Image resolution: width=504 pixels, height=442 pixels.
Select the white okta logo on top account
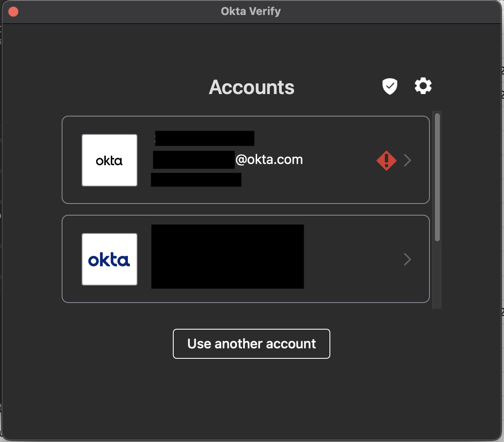pyautogui.click(x=109, y=160)
